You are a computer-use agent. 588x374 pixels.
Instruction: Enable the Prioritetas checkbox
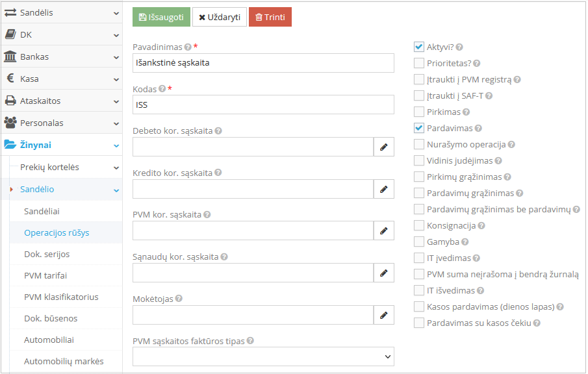tap(419, 64)
